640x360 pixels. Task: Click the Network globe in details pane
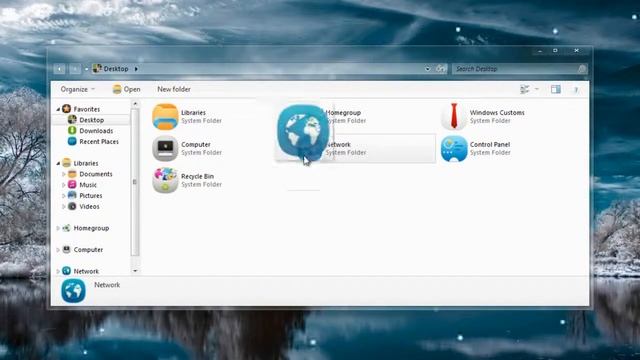click(73, 291)
